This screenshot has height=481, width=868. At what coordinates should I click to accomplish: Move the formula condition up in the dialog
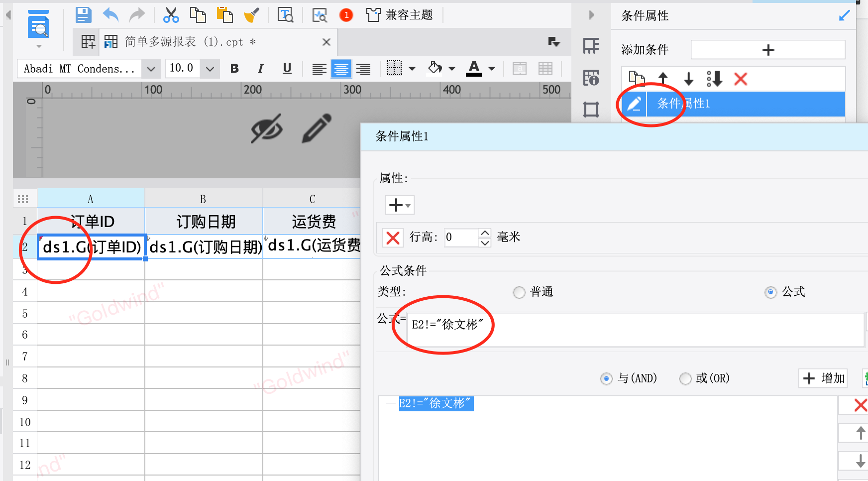[860, 433]
